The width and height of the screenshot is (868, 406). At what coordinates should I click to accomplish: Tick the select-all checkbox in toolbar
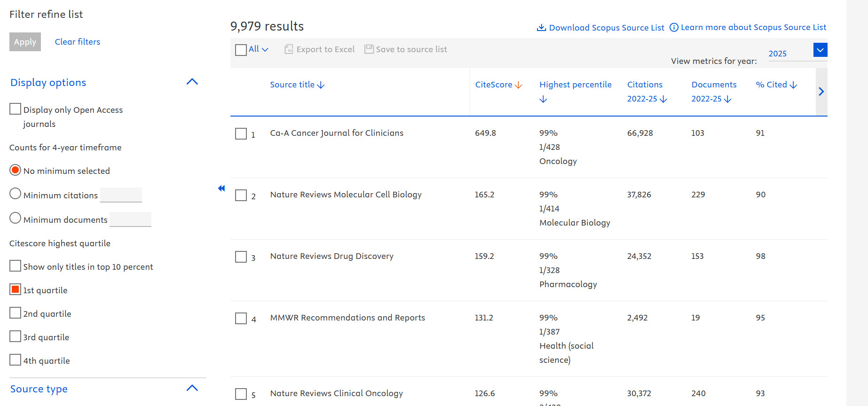(x=241, y=50)
